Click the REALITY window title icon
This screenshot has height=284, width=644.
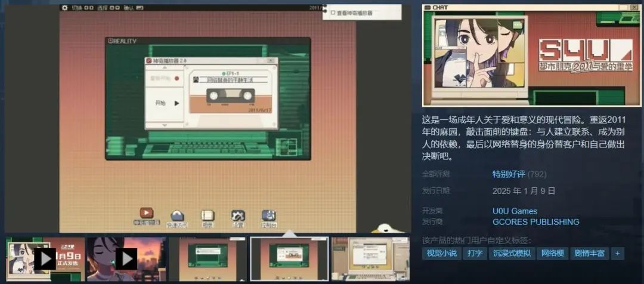(110, 41)
